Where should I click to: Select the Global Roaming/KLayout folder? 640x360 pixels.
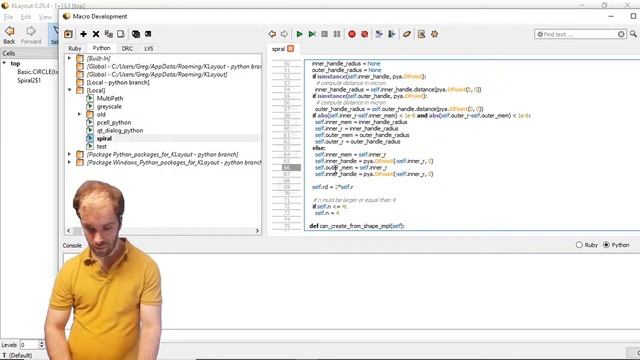click(157, 74)
